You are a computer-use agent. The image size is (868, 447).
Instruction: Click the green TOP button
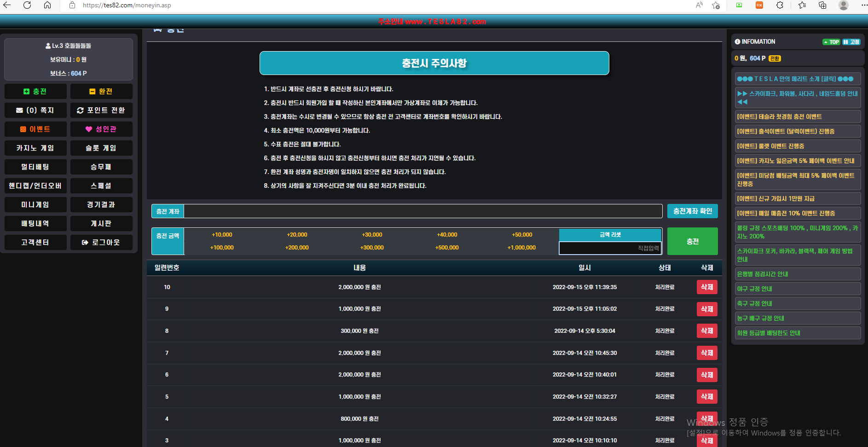click(x=831, y=42)
